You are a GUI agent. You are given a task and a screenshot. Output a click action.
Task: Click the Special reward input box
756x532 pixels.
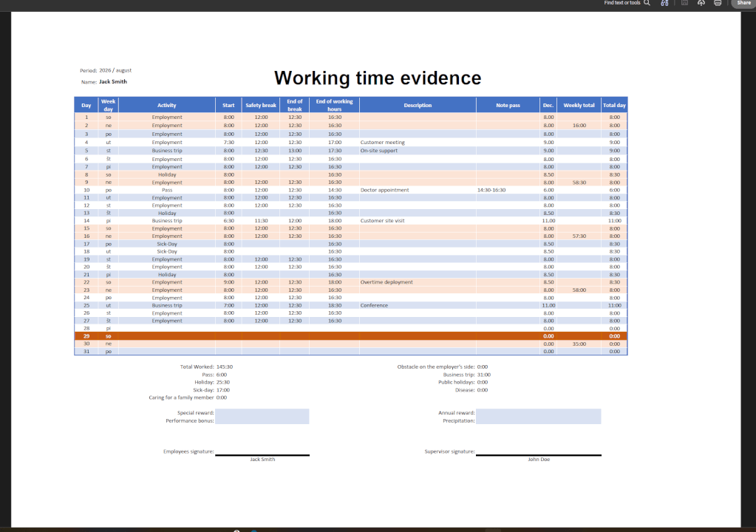[262, 413]
